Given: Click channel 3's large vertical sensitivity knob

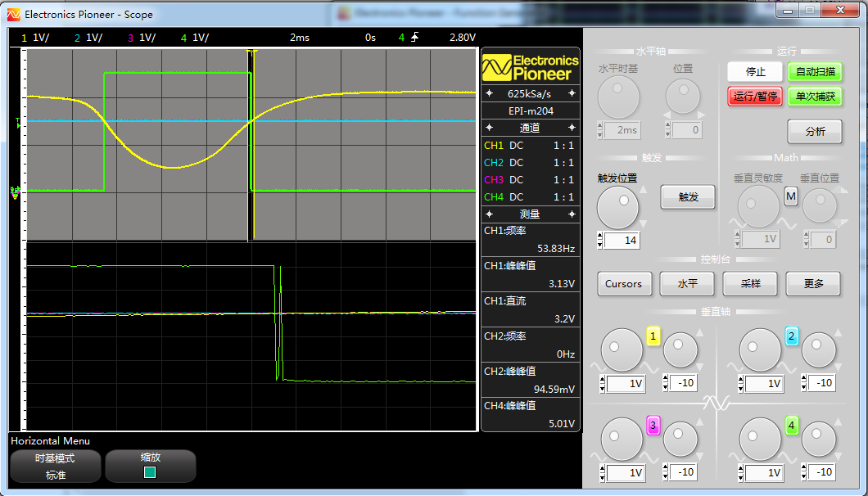Looking at the screenshot, I should point(622,439).
